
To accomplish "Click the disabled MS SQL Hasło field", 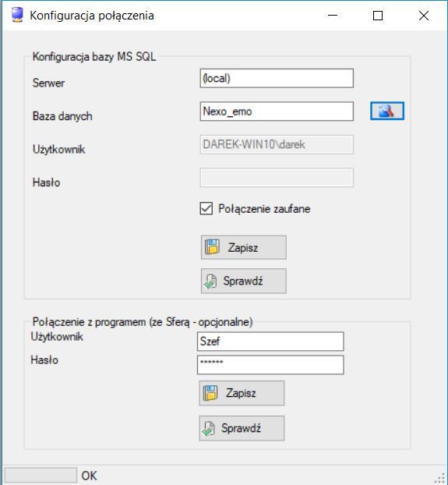I will pyautogui.click(x=277, y=178).
